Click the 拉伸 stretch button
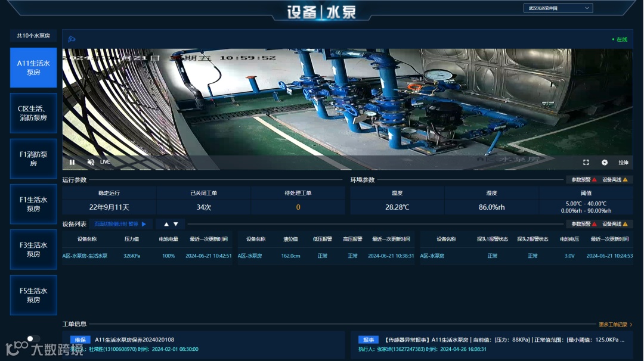 tap(623, 163)
